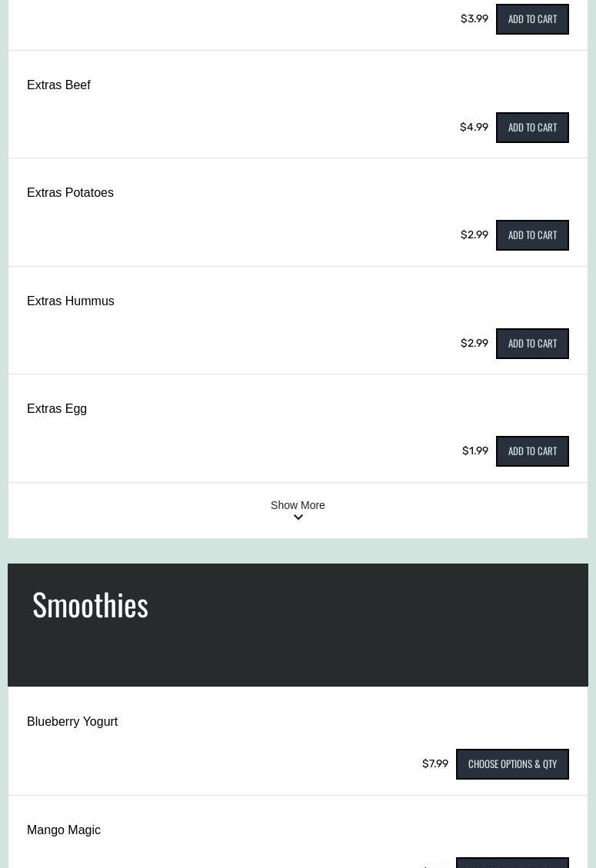Screen dimensions: 596x868
Task: Open the Mango Magic smoothie title
Action: pyautogui.click(x=64, y=830)
